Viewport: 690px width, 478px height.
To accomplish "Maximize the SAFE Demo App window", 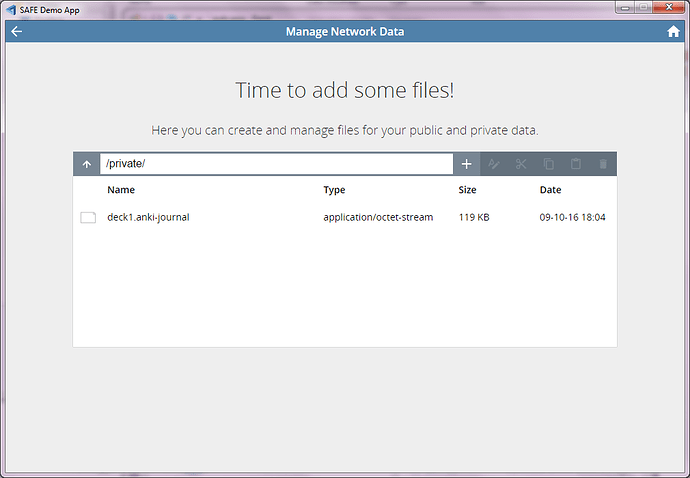I will [643, 7].
